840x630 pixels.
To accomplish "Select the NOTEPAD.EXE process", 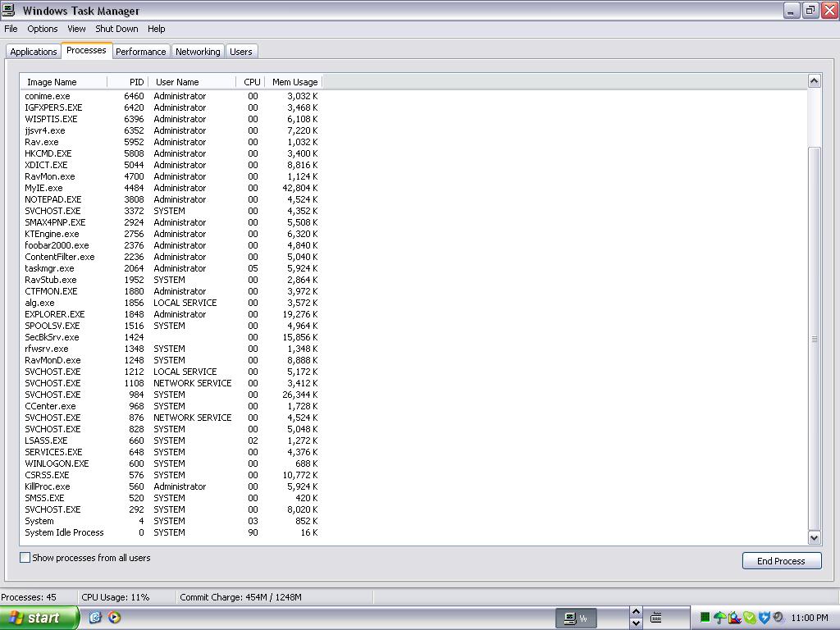I will (x=171, y=199).
